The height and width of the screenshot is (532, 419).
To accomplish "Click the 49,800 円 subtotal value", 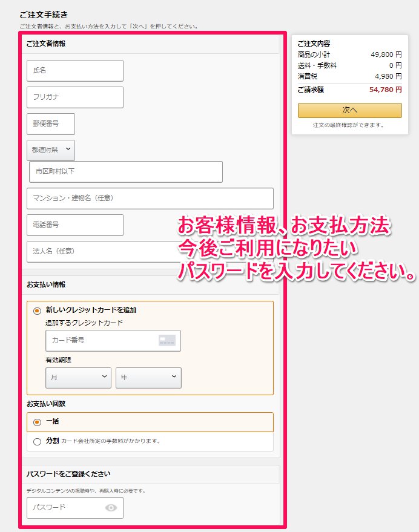I will pyautogui.click(x=386, y=54).
